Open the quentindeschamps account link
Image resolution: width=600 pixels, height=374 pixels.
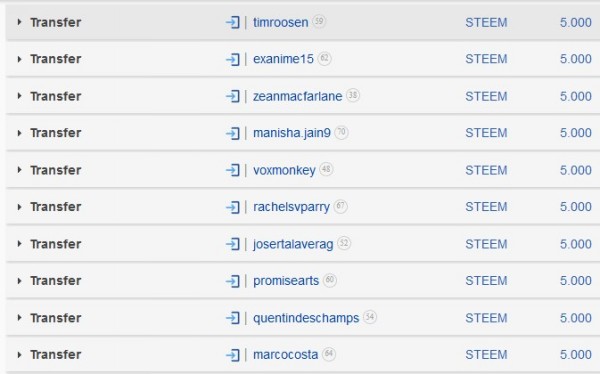[x=306, y=318]
